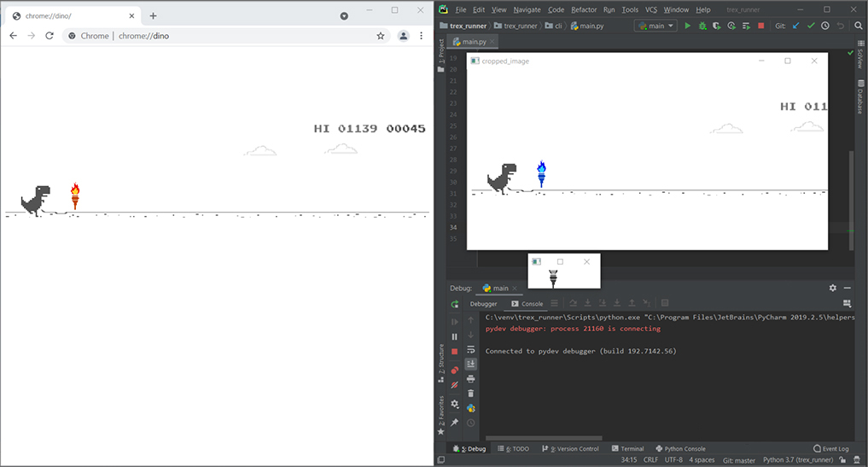Click the Concurrency Diagram run icon
This screenshot has width=868, height=467.
click(x=746, y=26)
